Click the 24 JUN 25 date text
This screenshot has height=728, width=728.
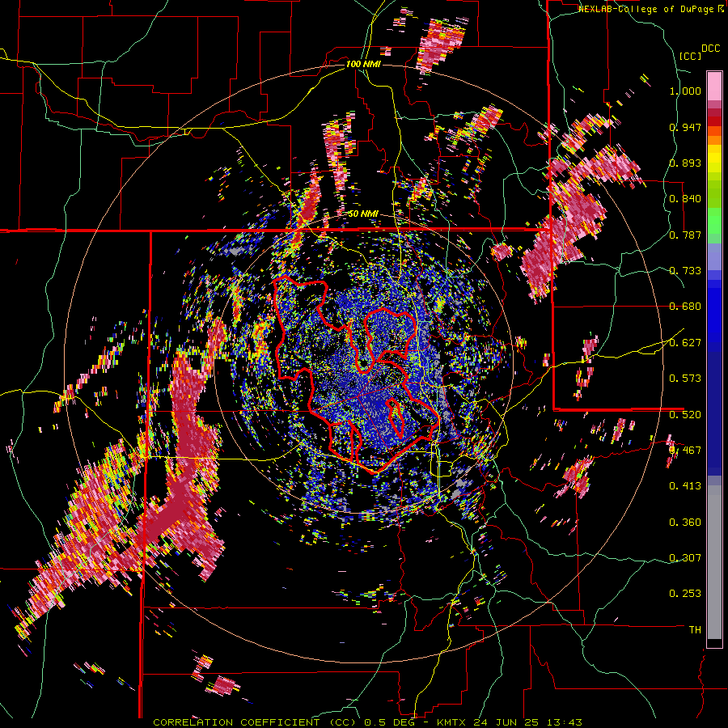click(x=506, y=722)
